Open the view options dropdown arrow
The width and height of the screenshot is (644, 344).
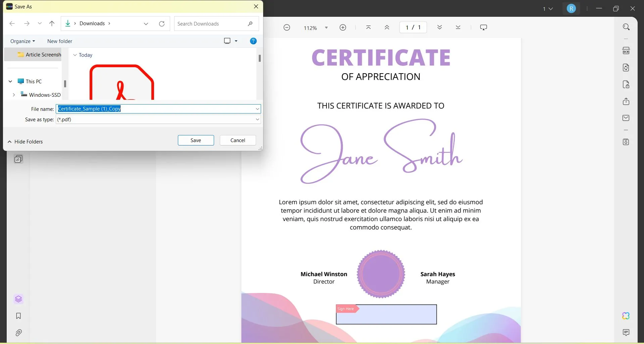(x=236, y=41)
